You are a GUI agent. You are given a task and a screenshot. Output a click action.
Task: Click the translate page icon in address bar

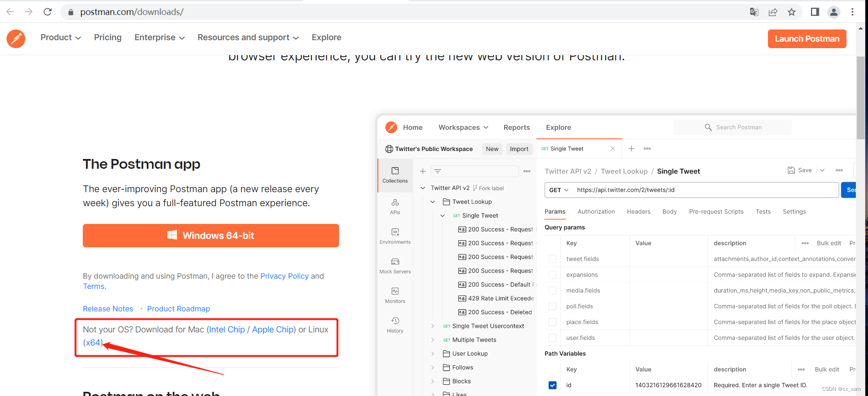point(754,12)
